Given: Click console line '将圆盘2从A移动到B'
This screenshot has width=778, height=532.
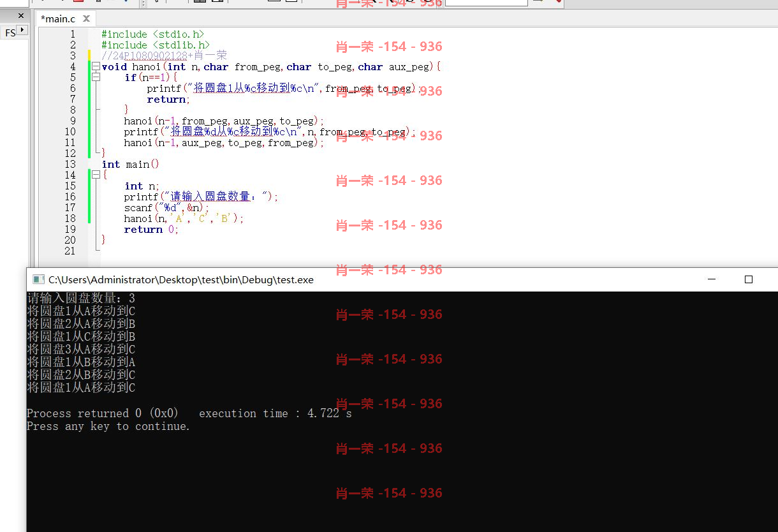Looking at the screenshot, I should [81, 323].
